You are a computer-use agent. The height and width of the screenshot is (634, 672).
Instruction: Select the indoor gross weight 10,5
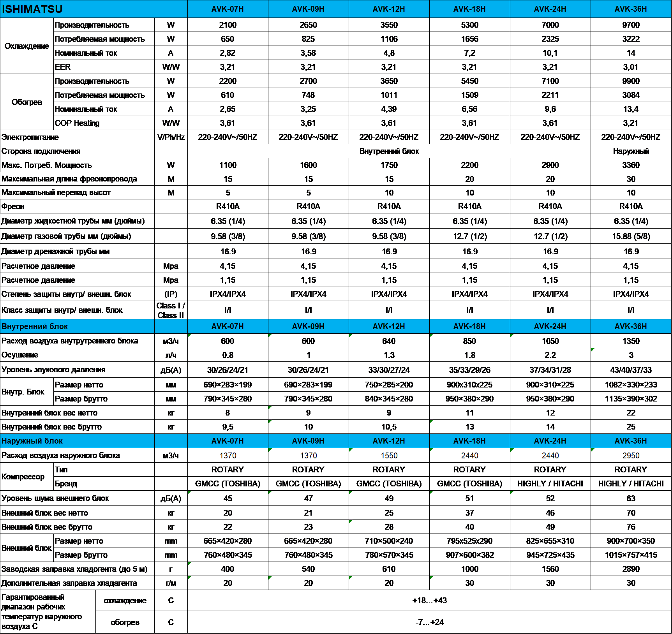(389, 427)
